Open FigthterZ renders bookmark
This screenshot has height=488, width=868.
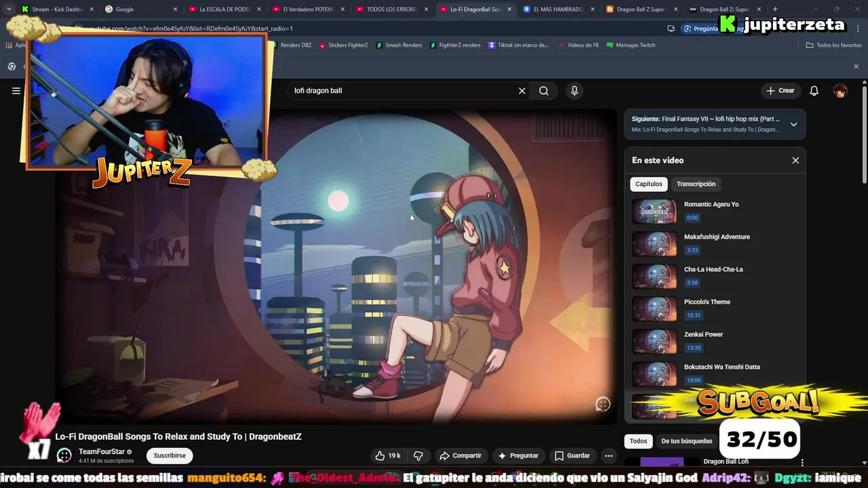454,45
